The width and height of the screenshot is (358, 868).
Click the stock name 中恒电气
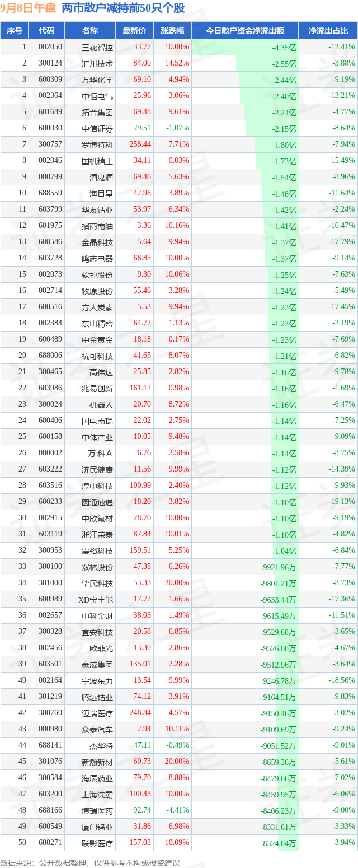[97, 96]
